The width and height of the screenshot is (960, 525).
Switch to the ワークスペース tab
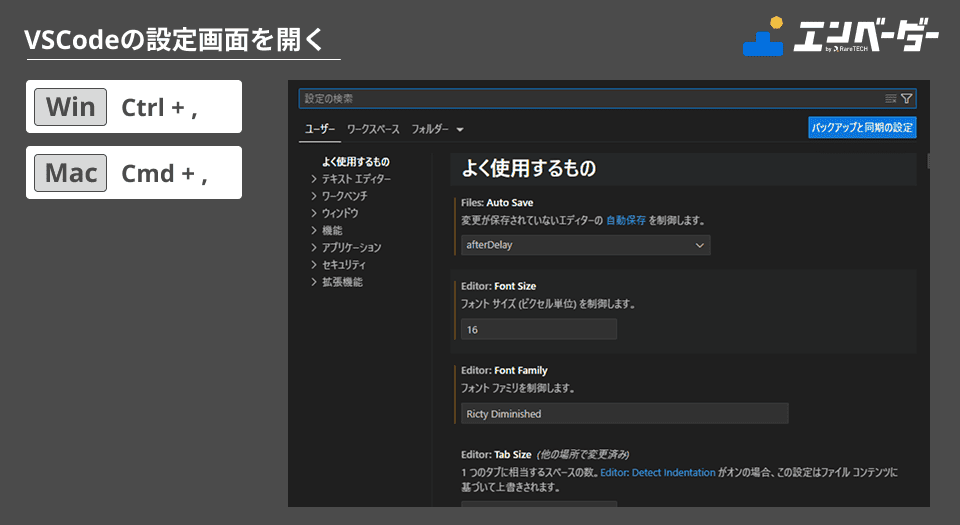[373, 129]
